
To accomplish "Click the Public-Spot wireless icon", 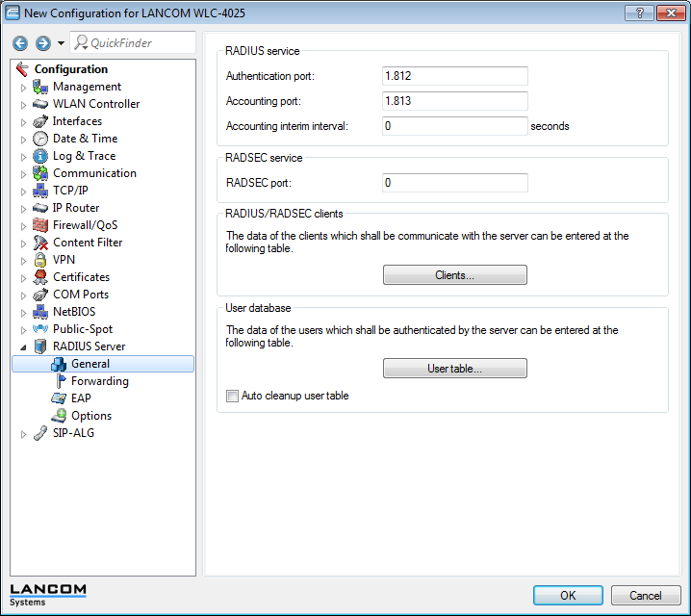I will tap(40, 329).
